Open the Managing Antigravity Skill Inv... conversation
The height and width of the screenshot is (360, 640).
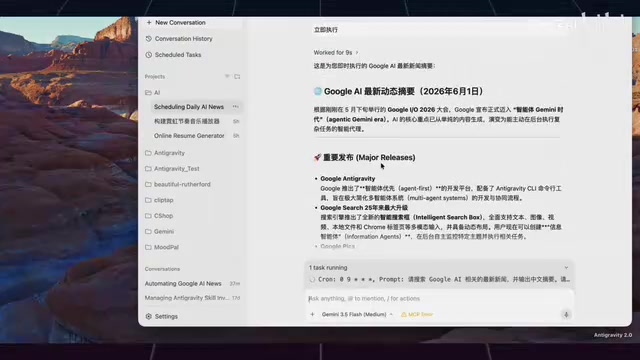187,298
